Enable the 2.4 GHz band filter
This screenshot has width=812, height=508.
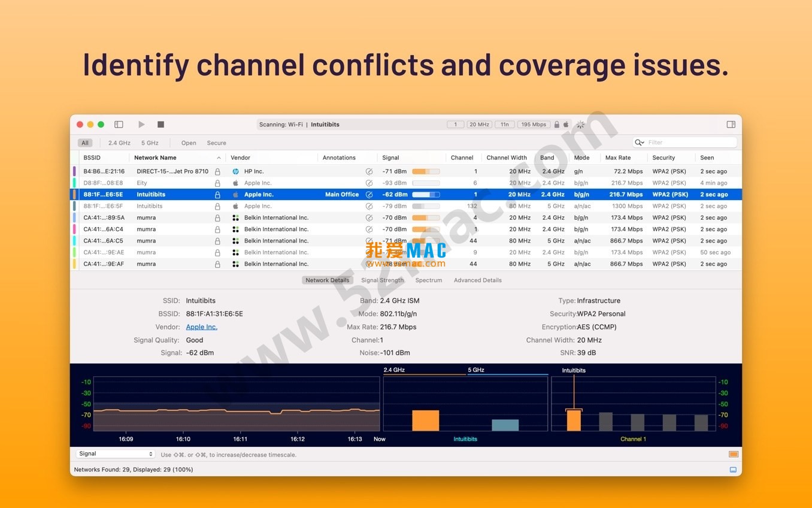coord(119,143)
